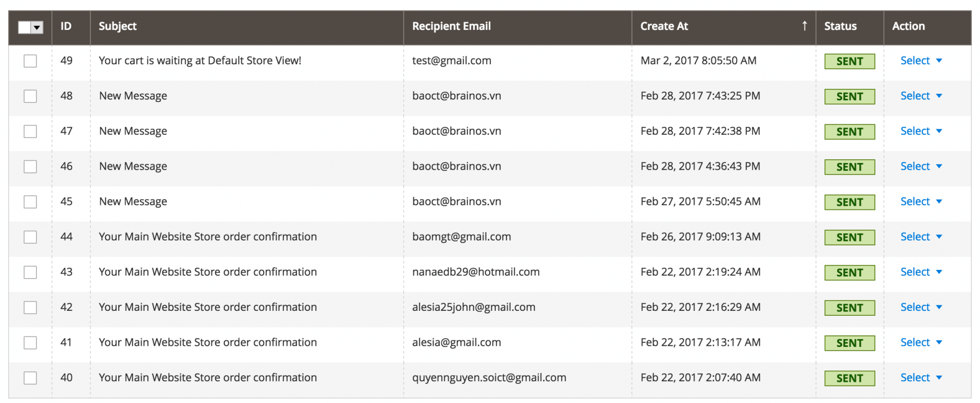The height and width of the screenshot is (403, 980).
Task: Click the SENT status badge for ID 49
Action: [849, 61]
